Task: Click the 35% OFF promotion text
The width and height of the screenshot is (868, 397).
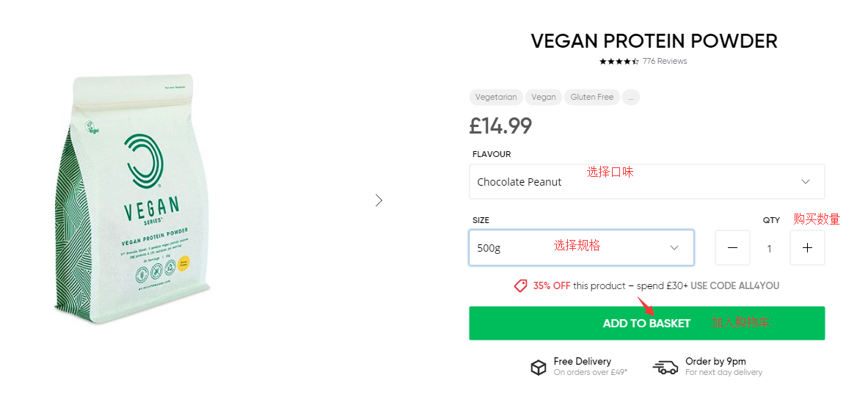Action: [x=552, y=285]
